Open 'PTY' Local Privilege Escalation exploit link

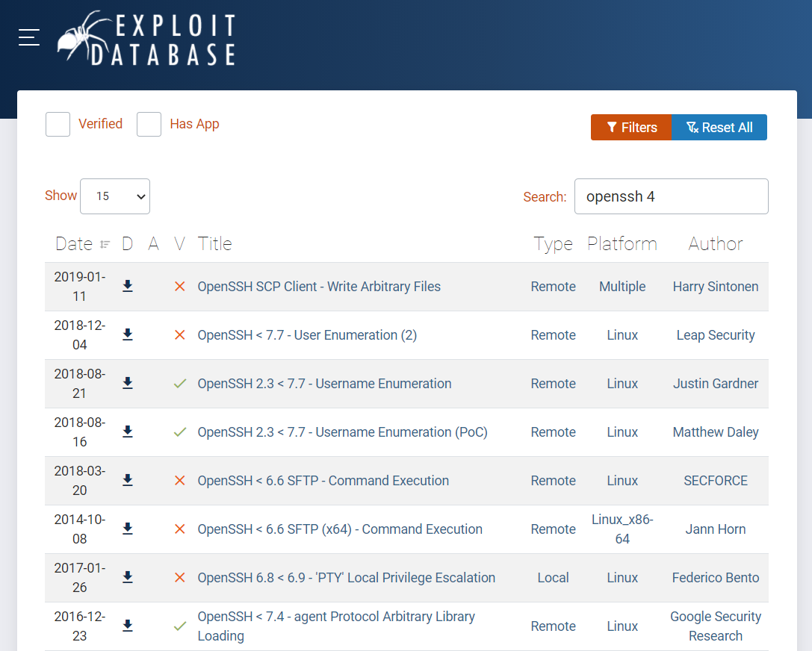(347, 578)
